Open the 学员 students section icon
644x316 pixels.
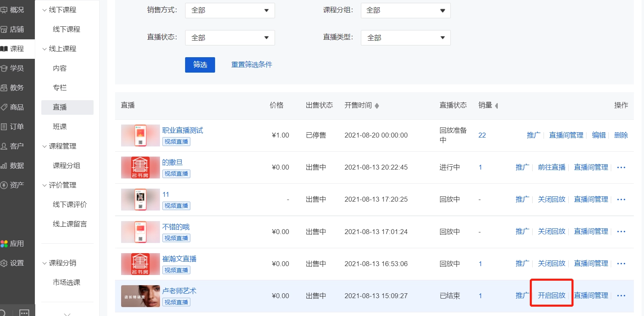point(4,68)
